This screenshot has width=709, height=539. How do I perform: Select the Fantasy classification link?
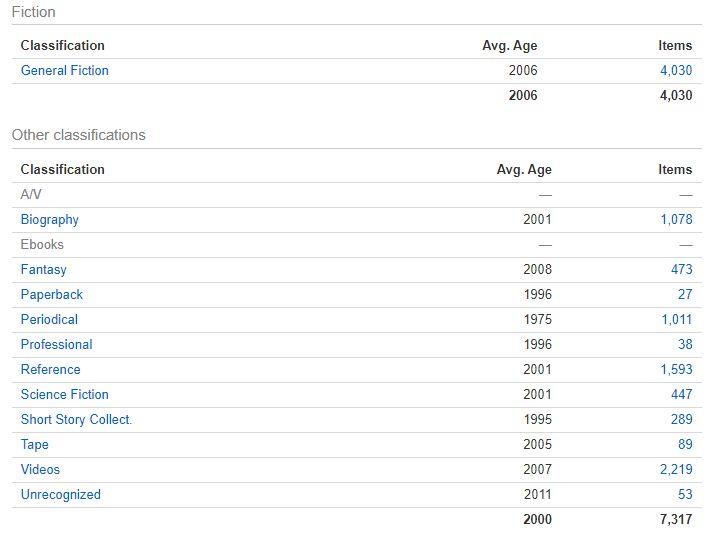(43, 270)
